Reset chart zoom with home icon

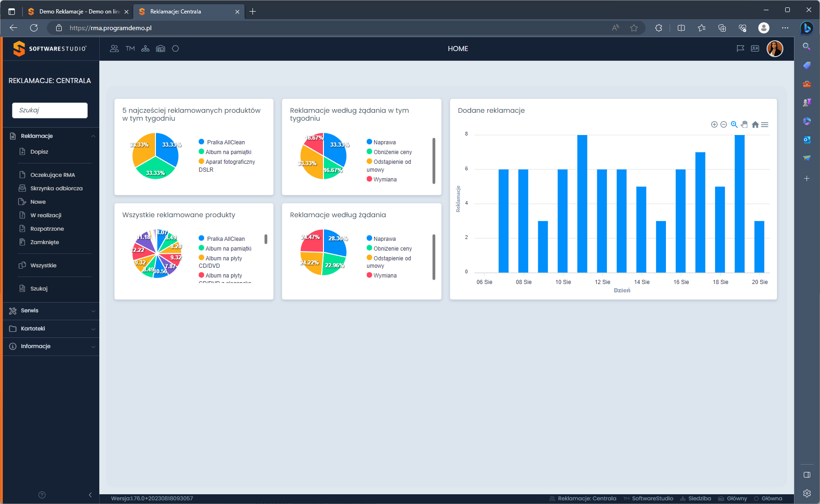[x=755, y=124]
